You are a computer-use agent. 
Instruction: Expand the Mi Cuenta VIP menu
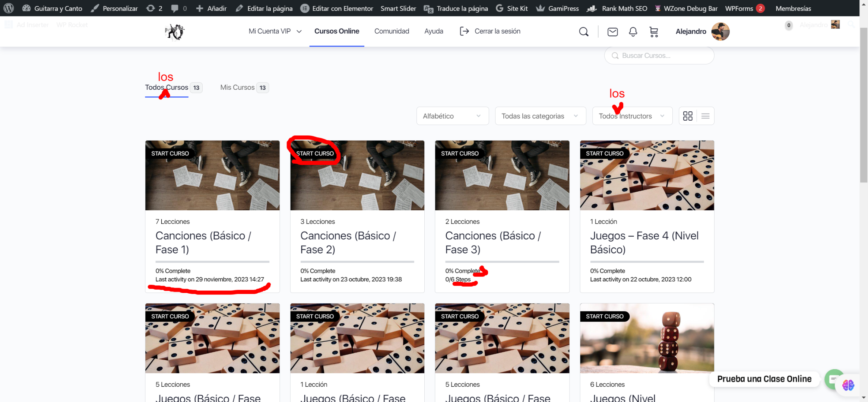tap(275, 31)
